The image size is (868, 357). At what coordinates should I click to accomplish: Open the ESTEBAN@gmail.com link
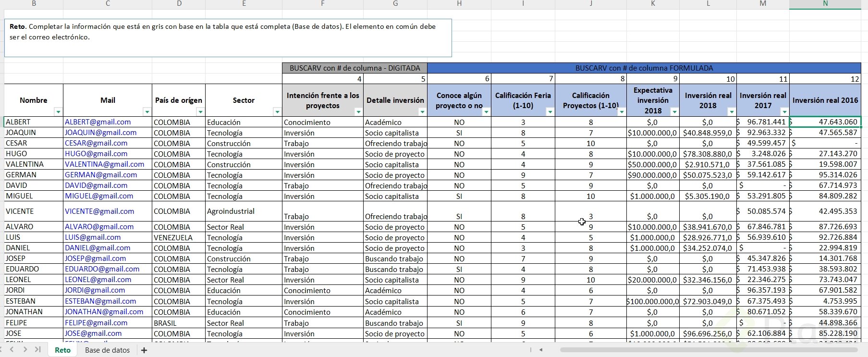[x=100, y=301]
